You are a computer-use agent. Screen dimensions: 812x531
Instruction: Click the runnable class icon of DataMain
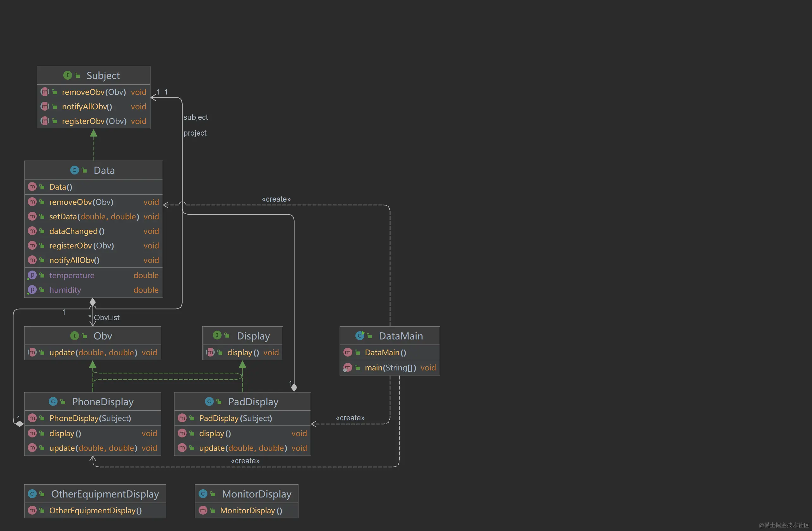tap(360, 336)
